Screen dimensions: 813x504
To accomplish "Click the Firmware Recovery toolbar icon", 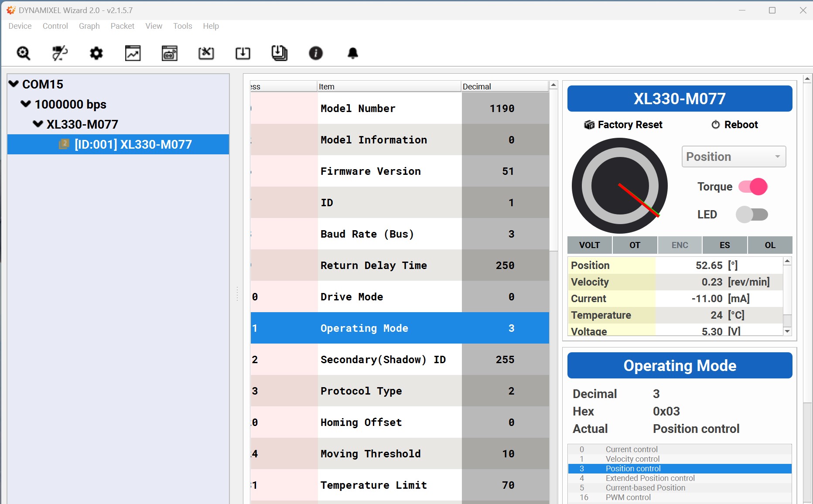I will pyautogui.click(x=206, y=53).
